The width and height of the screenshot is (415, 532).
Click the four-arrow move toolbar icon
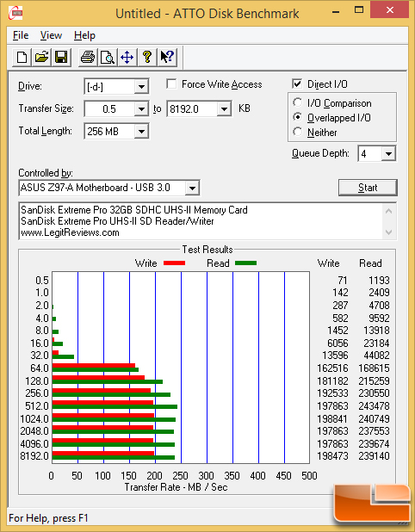[127, 57]
